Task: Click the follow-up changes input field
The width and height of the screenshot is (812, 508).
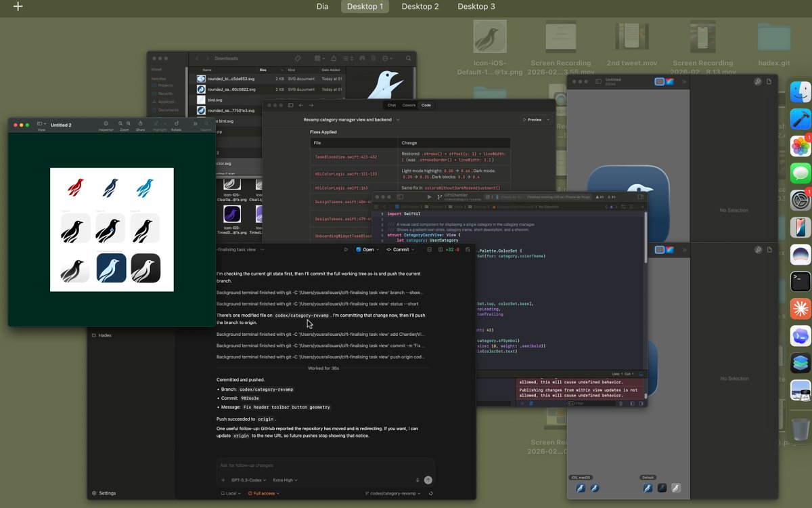Action: tap(325, 465)
